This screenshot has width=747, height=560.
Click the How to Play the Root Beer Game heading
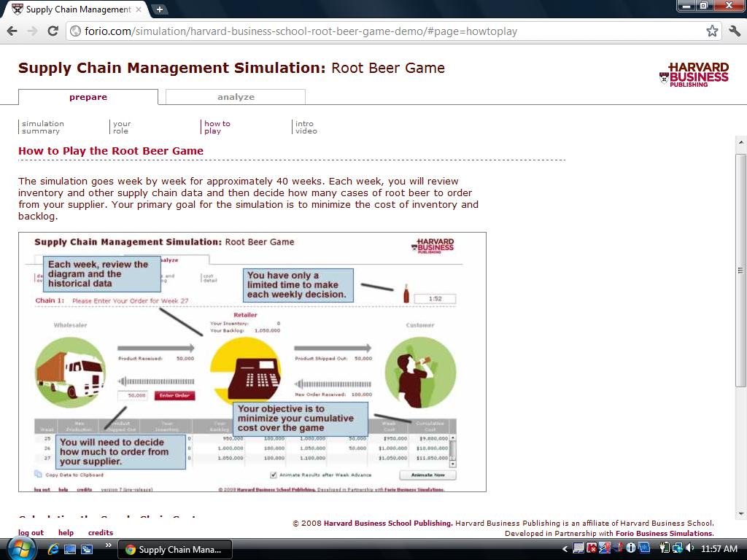(111, 151)
